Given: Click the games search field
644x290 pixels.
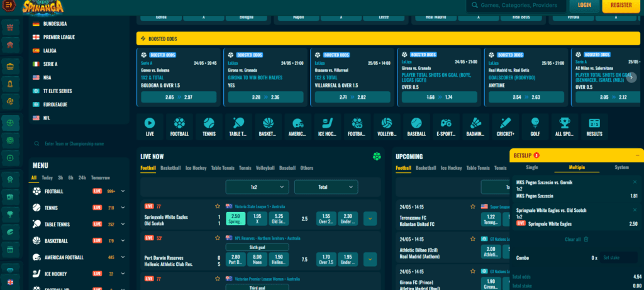Looking at the screenshot, I should pyautogui.click(x=516, y=5).
